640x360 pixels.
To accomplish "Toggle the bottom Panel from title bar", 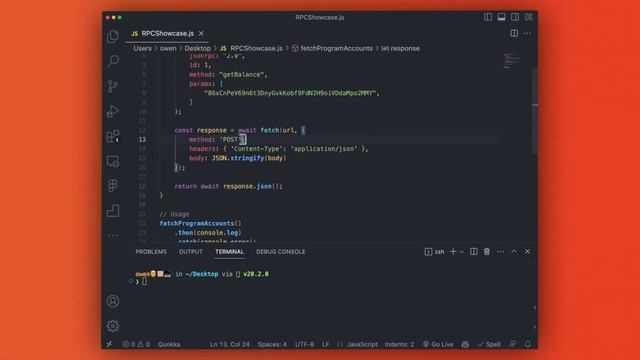I will pyautogui.click(x=502, y=17).
